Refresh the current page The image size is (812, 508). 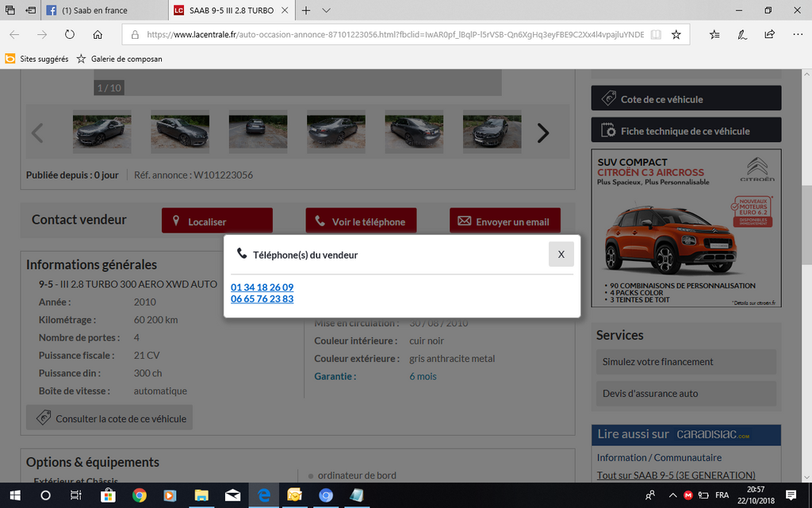(70, 35)
